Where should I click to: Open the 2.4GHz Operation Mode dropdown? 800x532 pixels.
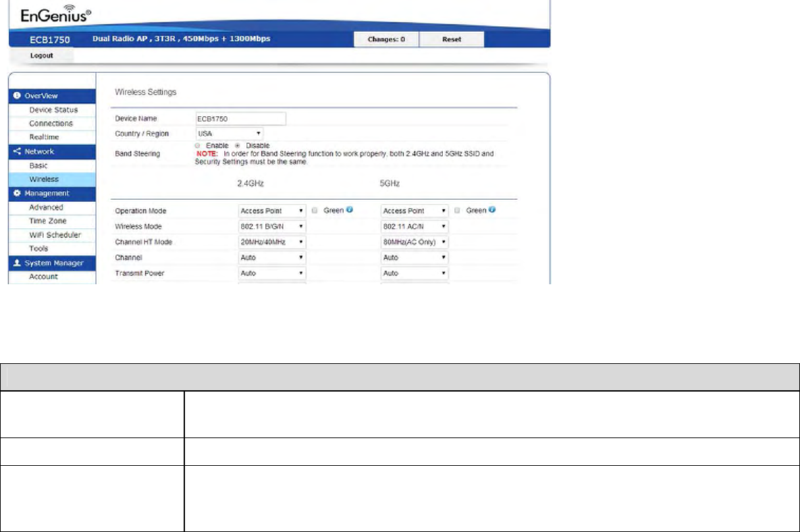click(x=272, y=211)
